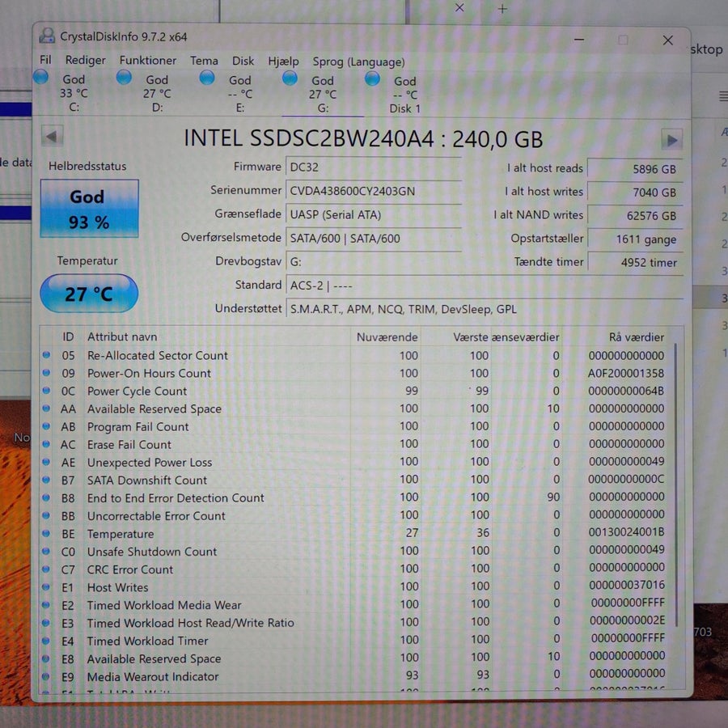Open the Fil menu

(x=45, y=60)
